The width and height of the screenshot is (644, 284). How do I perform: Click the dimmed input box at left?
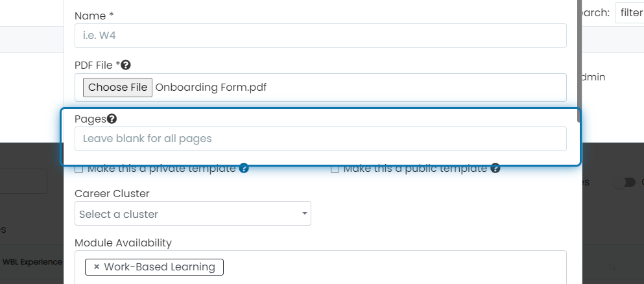(x=23, y=181)
